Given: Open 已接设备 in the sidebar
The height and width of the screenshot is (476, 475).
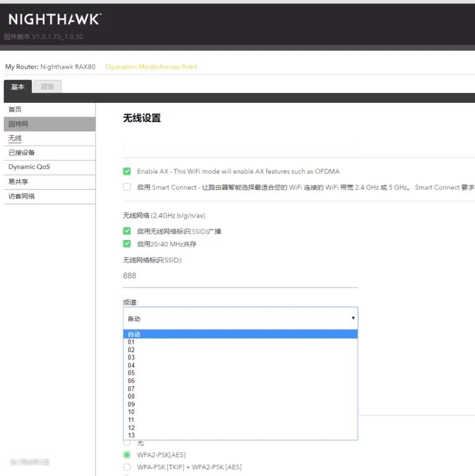Looking at the screenshot, I should (49, 153).
